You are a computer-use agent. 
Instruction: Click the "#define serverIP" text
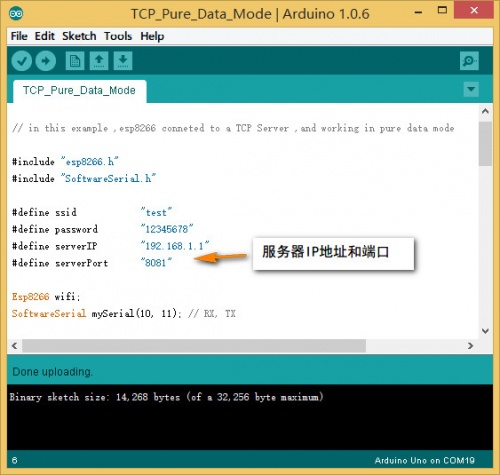(55, 246)
